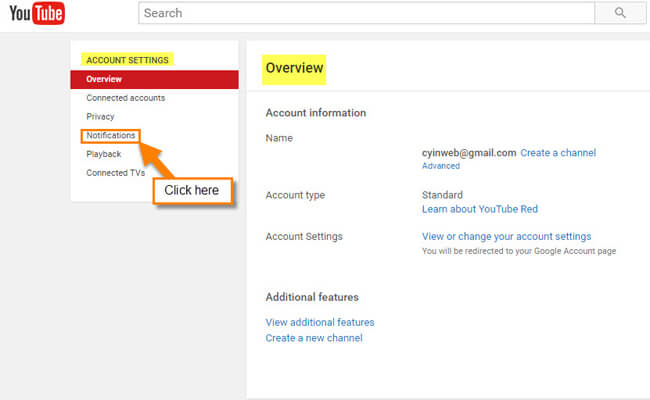Click the Account type label

coord(295,195)
